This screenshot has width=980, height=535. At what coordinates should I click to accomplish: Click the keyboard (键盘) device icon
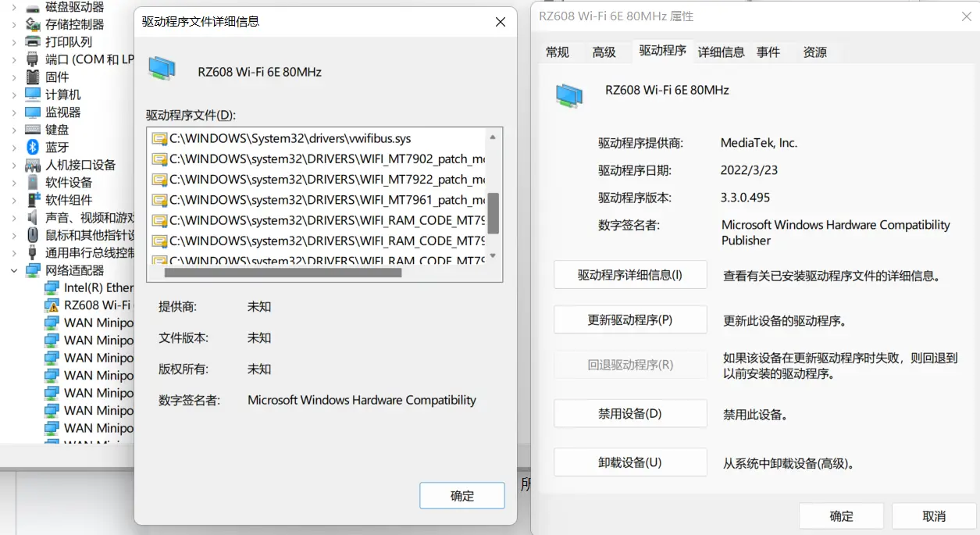pyautogui.click(x=33, y=130)
